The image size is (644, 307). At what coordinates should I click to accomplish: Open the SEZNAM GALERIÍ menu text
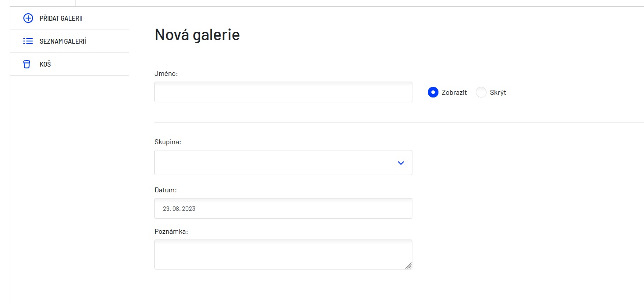click(x=63, y=41)
